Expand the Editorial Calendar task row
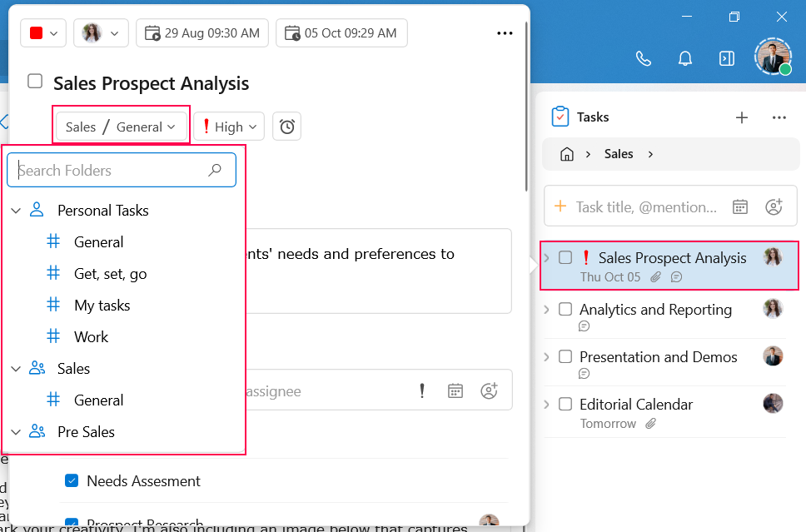 coord(547,405)
